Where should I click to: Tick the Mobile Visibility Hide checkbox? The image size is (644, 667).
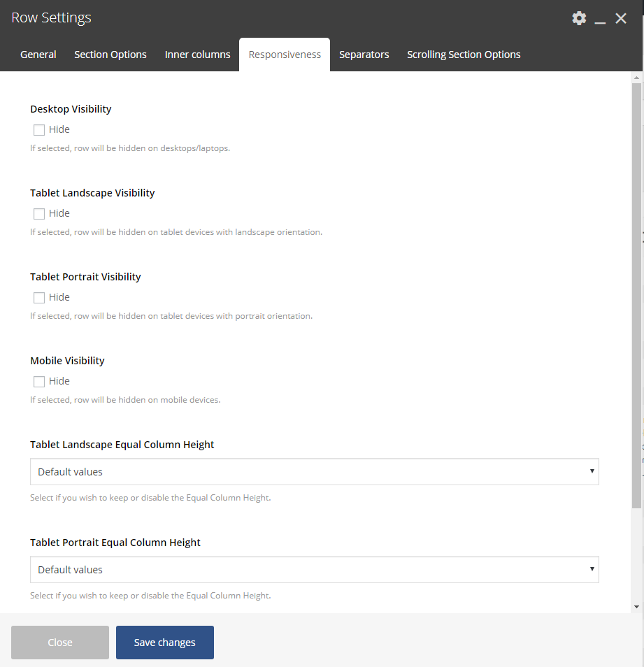click(x=39, y=381)
